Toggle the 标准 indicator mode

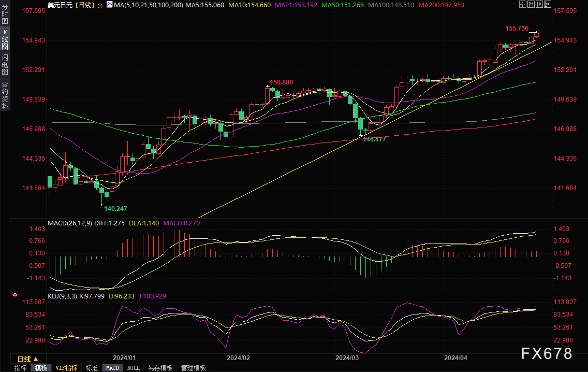pos(92,368)
